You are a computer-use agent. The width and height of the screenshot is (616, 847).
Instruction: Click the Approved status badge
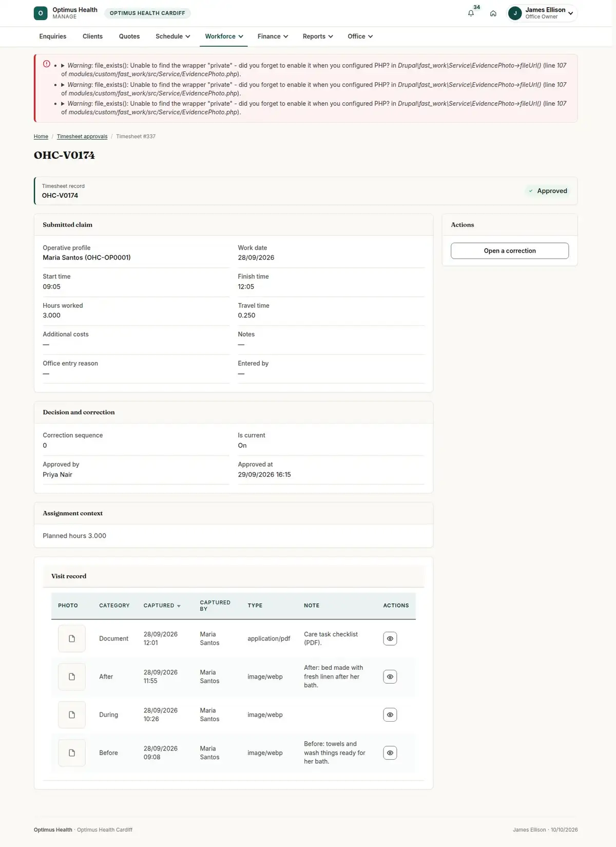[x=548, y=191]
